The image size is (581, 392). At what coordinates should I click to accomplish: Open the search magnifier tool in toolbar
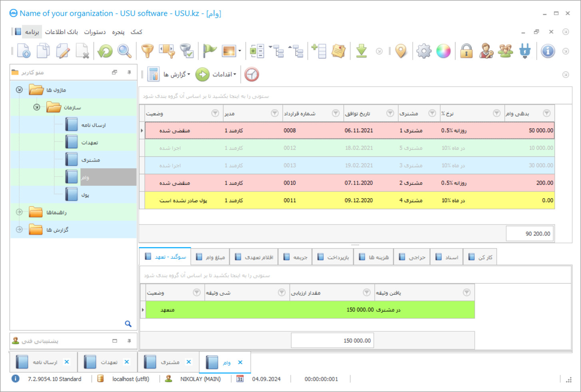(x=124, y=51)
